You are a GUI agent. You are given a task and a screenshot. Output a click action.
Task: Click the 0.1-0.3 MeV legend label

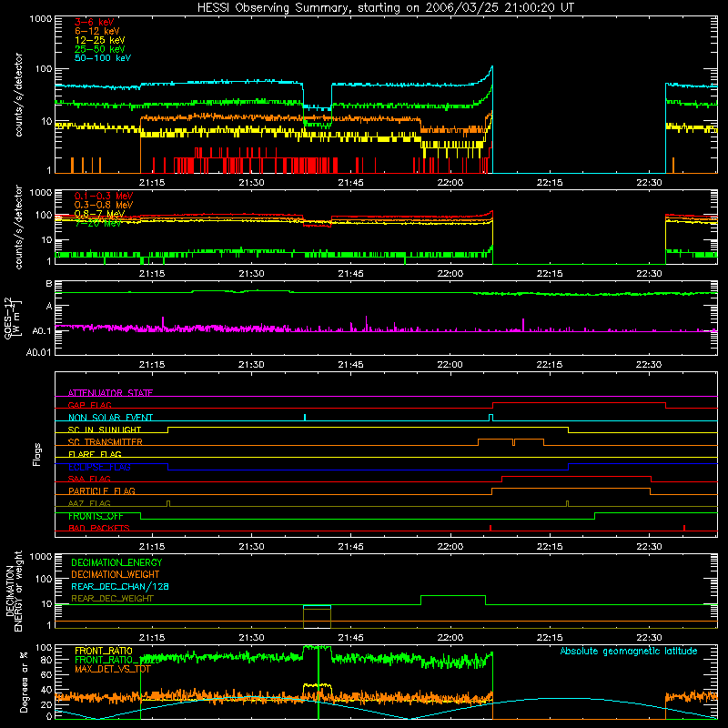(104, 196)
